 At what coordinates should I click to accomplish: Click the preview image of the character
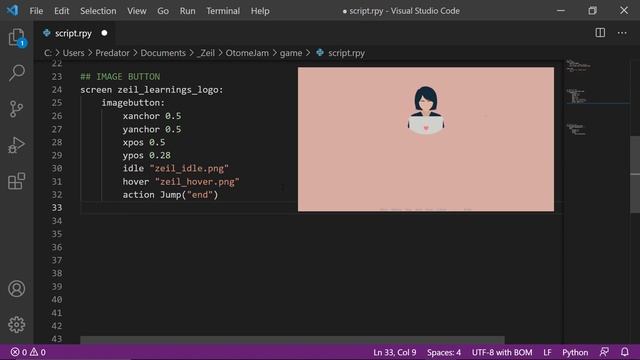[426, 139]
